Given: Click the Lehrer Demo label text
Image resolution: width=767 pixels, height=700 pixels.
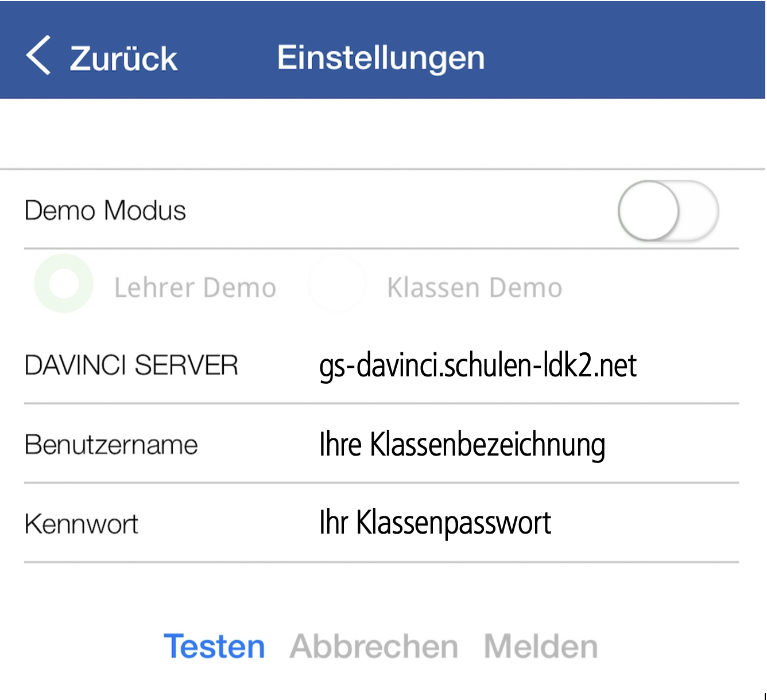Looking at the screenshot, I should click(195, 287).
